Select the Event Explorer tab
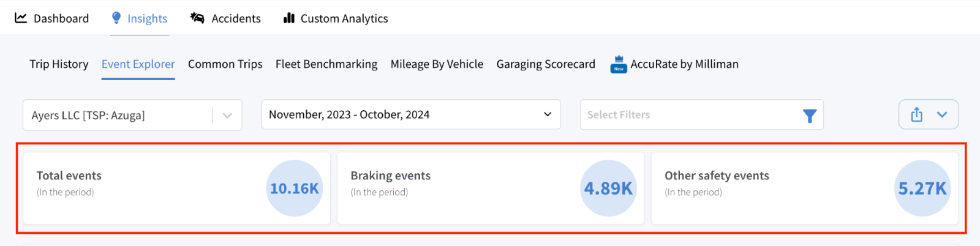Image resolution: width=980 pixels, height=246 pixels. (138, 64)
